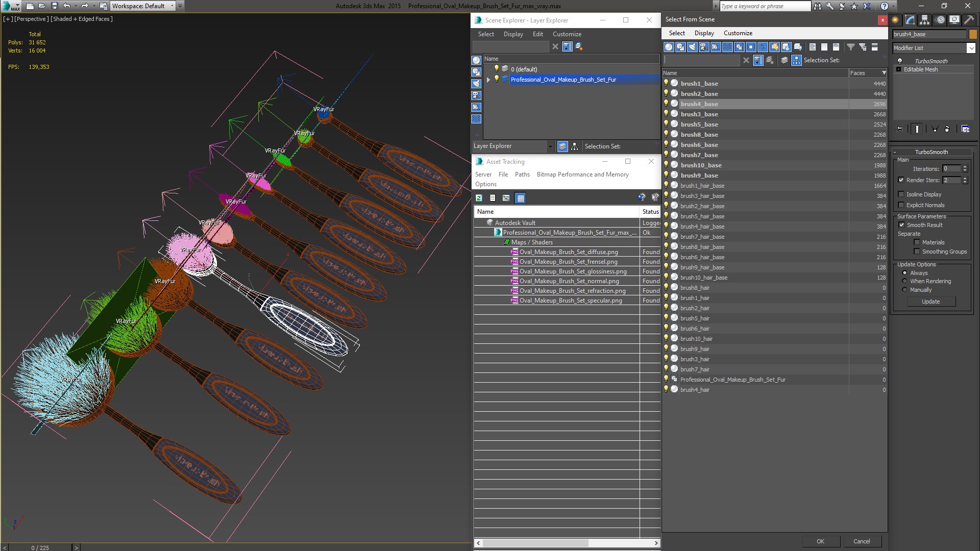
Task: Open Bitmap Performance and Memory menu
Action: click(582, 174)
